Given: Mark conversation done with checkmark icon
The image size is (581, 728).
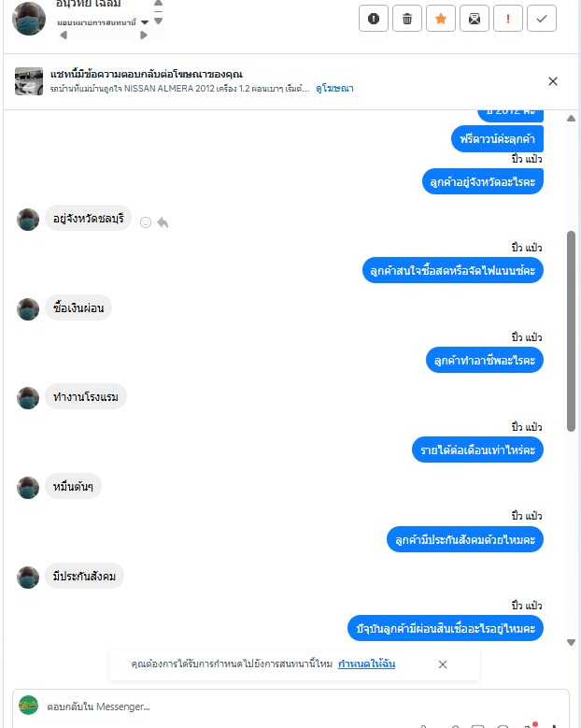Looking at the screenshot, I should [542, 19].
